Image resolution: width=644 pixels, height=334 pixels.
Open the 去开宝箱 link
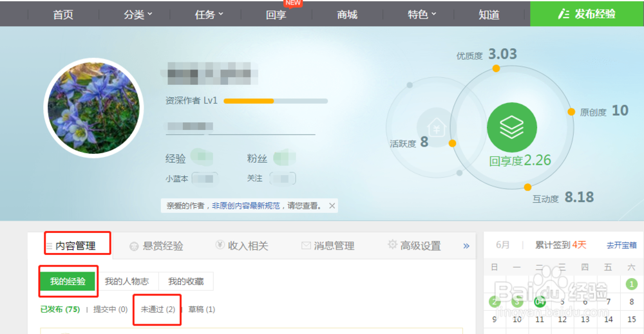click(x=621, y=245)
